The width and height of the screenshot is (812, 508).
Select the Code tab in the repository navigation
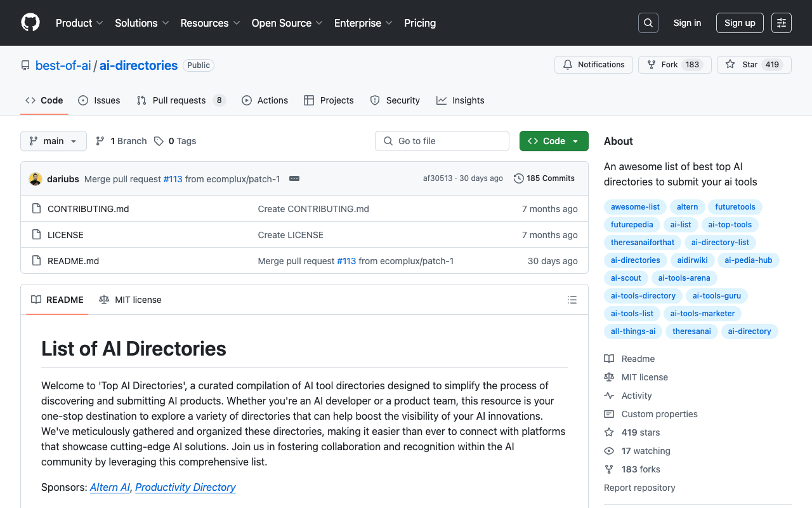pyautogui.click(x=44, y=100)
